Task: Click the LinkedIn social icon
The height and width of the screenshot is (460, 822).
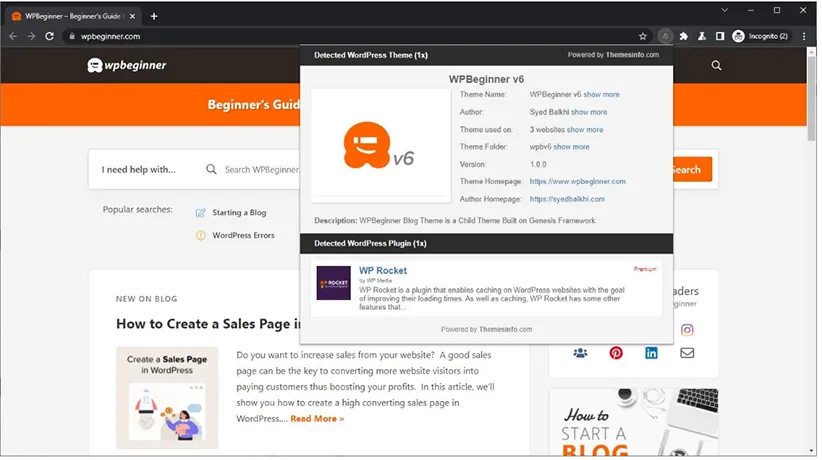Action: [x=651, y=353]
